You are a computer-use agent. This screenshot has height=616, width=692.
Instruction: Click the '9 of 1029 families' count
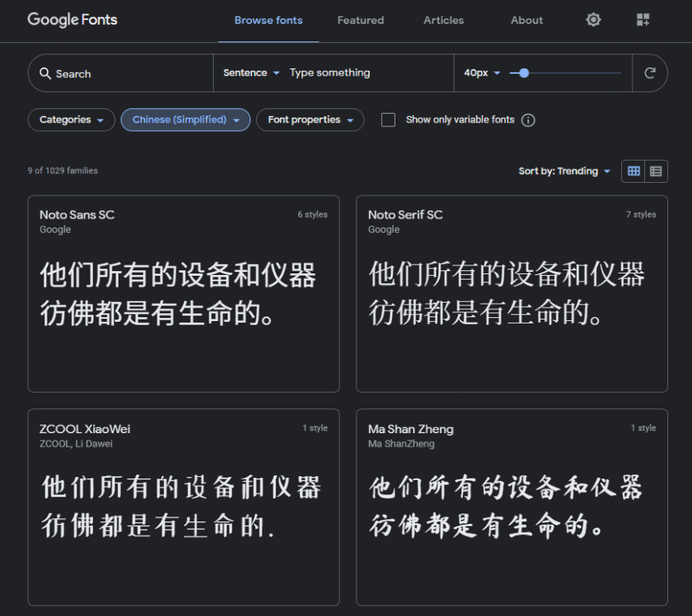tap(63, 171)
